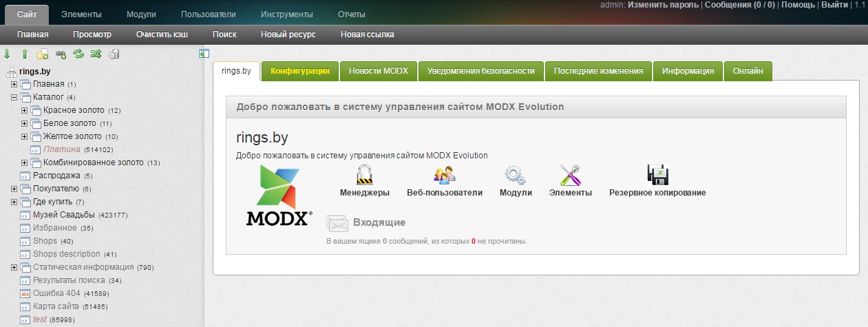
Task: Open Модули gears icon
Action: (515, 173)
